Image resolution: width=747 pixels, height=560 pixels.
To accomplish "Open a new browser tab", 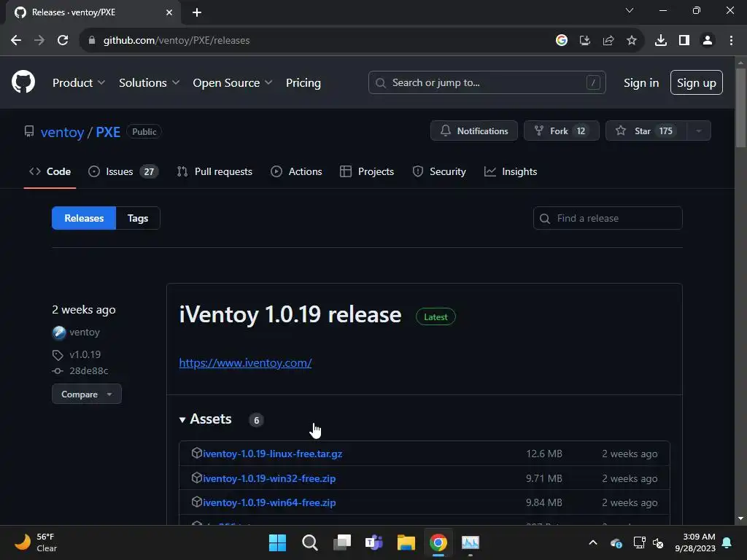I will tap(197, 12).
